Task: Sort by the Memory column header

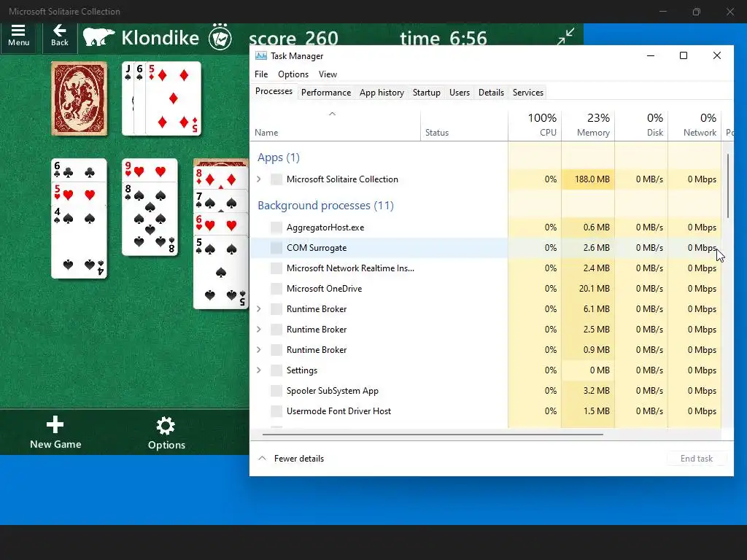Action: (x=588, y=125)
